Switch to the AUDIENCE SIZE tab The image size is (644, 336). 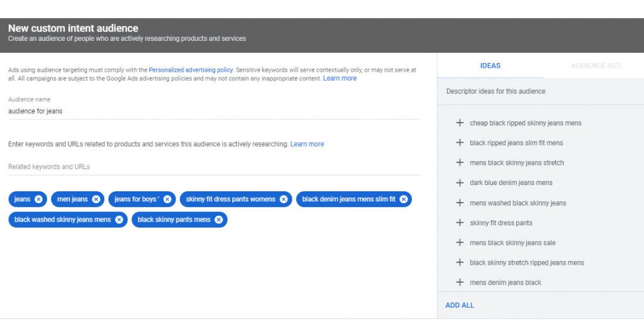pos(596,65)
